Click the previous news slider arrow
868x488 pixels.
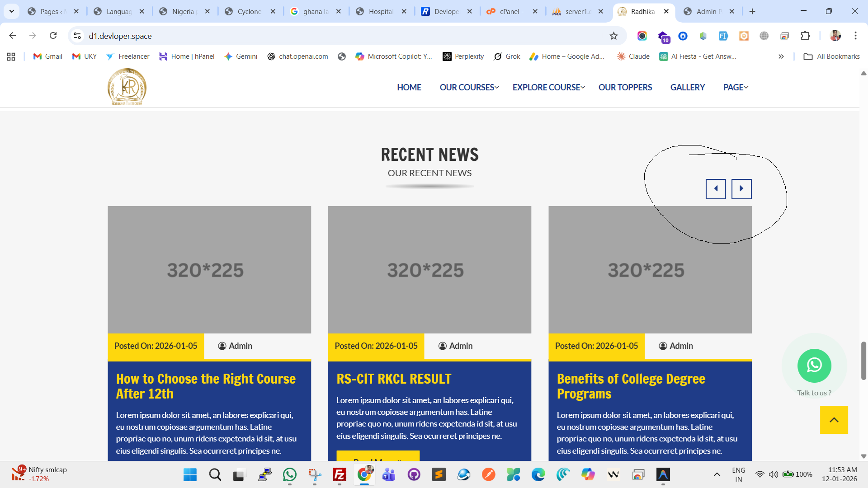point(716,189)
